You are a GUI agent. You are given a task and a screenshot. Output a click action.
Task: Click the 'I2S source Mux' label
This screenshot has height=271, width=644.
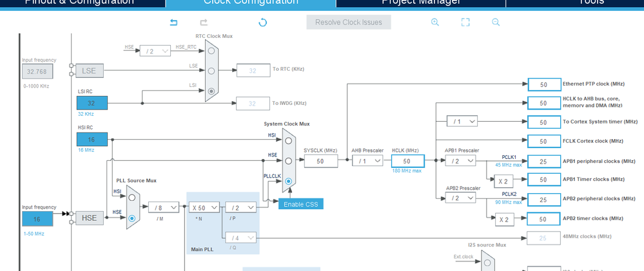(x=487, y=245)
